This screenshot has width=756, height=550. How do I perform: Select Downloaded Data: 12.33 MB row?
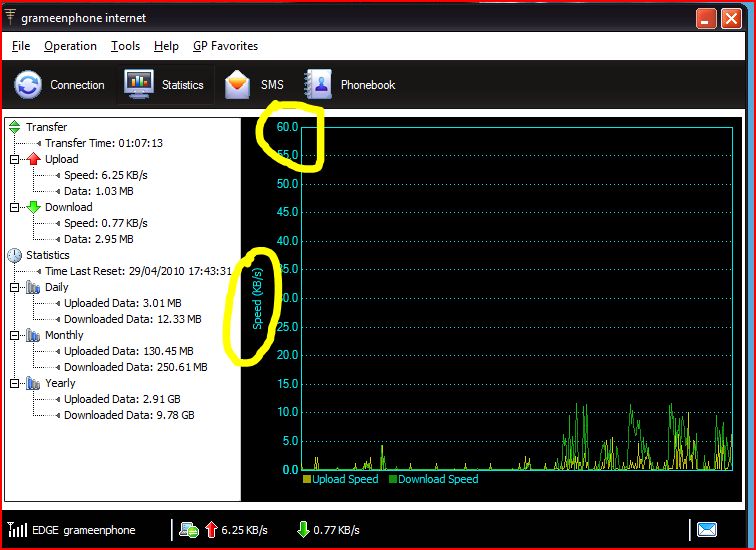133,319
